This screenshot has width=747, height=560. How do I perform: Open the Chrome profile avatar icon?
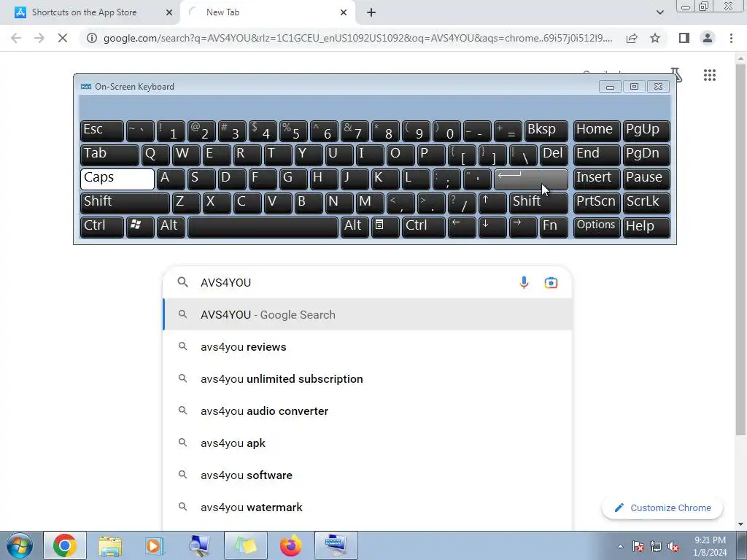[708, 38]
